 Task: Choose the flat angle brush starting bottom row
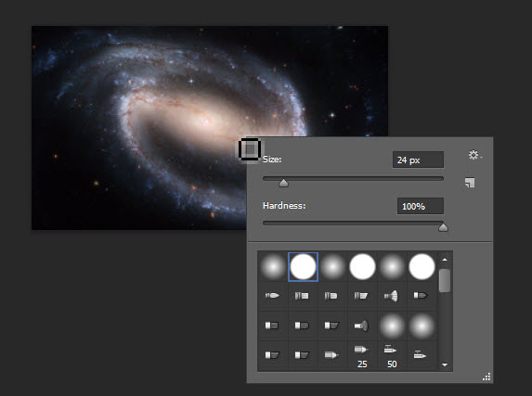point(272,355)
